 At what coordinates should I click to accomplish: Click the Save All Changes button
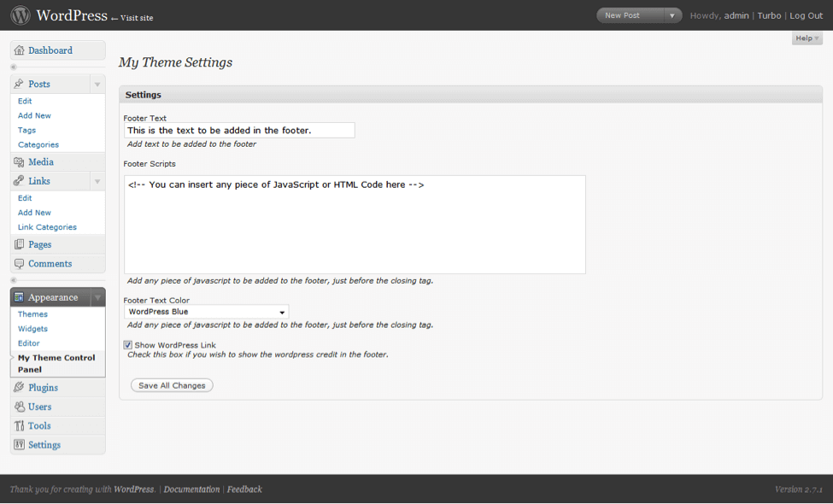[172, 385]
